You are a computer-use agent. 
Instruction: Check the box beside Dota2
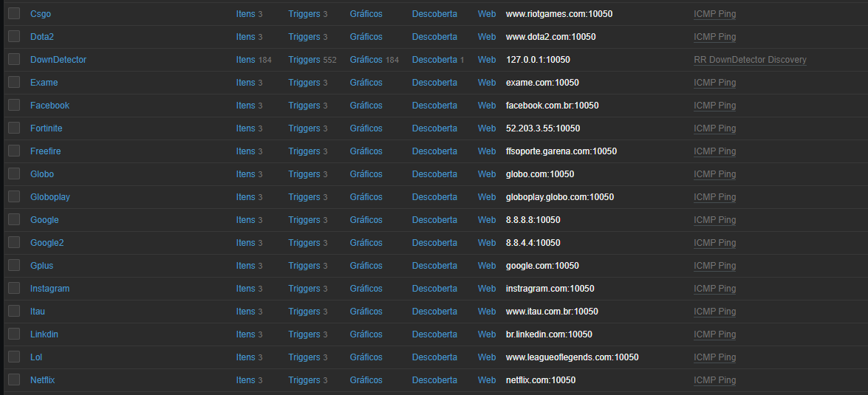pos(14,36)
